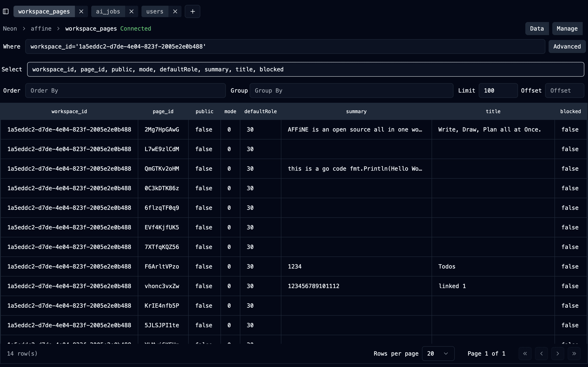Click the summary column header
The width and height of the screenshot is (588, 367).
356,111
